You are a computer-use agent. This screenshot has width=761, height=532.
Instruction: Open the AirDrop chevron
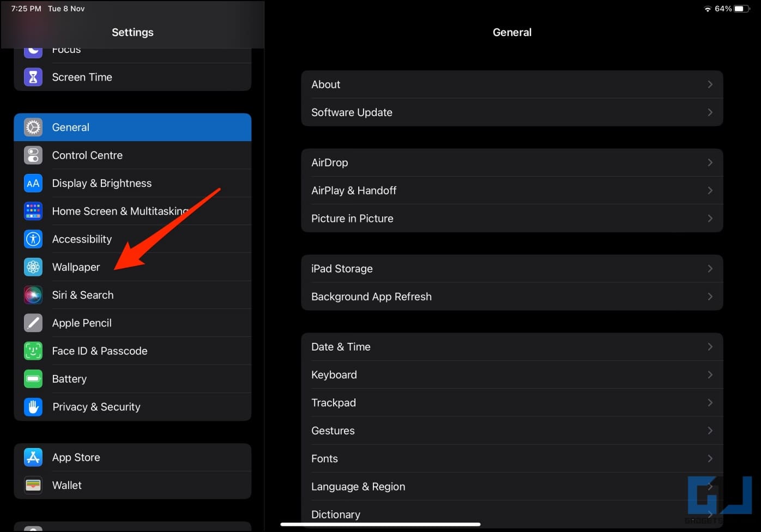(710, 162)
